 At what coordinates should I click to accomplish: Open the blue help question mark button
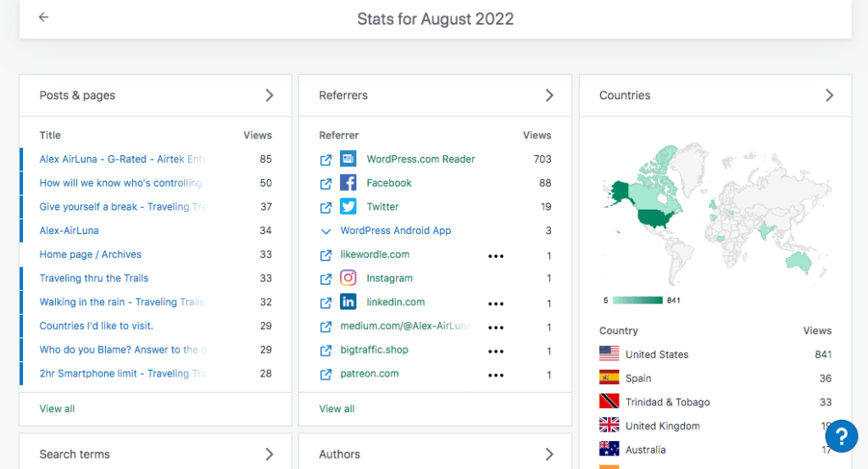(x=841, y=436)
